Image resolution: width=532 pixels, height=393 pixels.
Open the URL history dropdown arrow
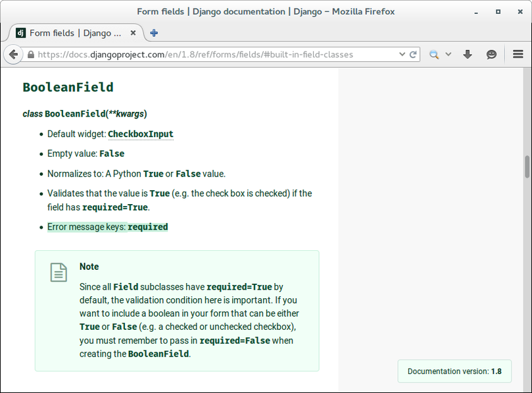point(402,55)
